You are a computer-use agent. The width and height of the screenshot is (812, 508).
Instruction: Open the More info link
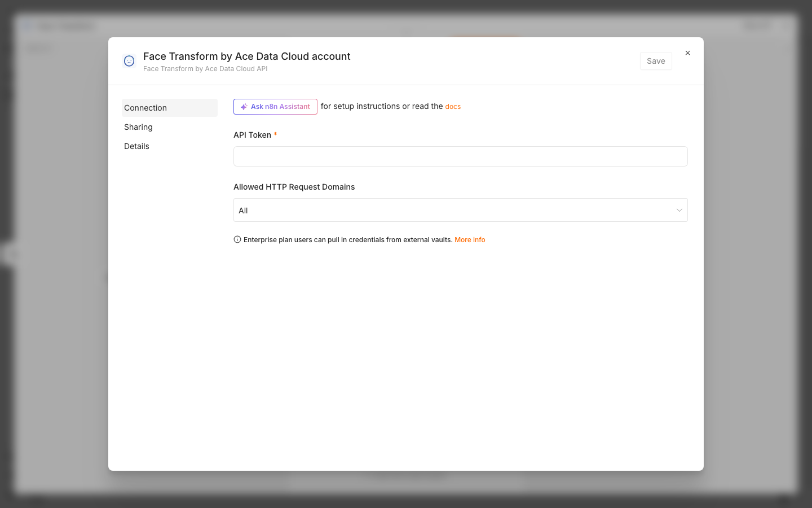[470, 240]
